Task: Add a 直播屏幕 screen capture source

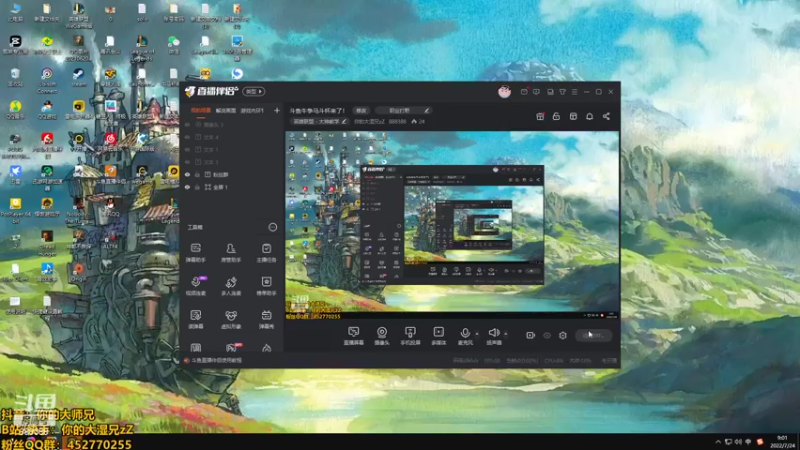Action: [354, 336]
